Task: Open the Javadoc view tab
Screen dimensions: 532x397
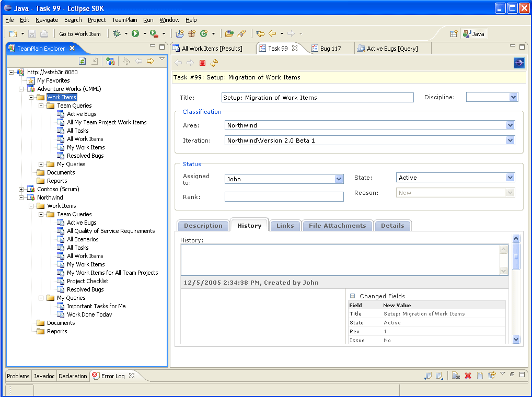Action: [x=44, y=376]
